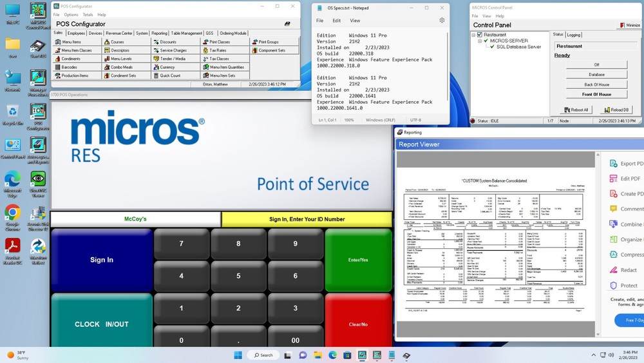Open Production Items in POS Configurator

pos(77,75)
